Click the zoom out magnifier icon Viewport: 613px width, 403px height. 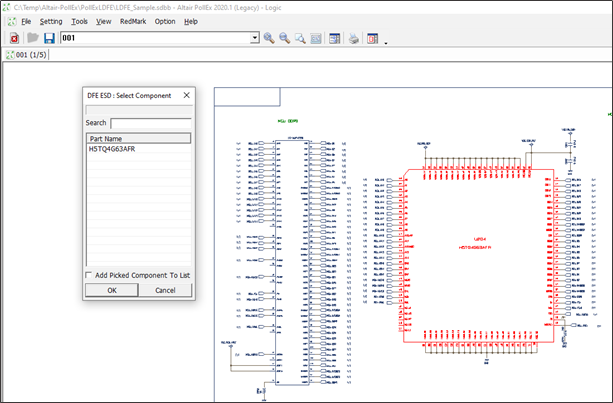[286, 38]
